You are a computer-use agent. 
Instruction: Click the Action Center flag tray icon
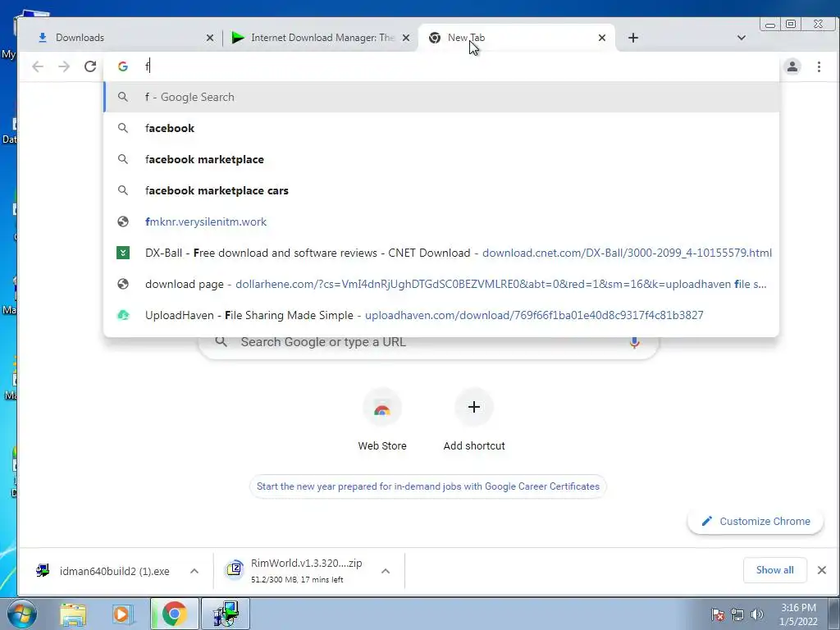(718, 614)
